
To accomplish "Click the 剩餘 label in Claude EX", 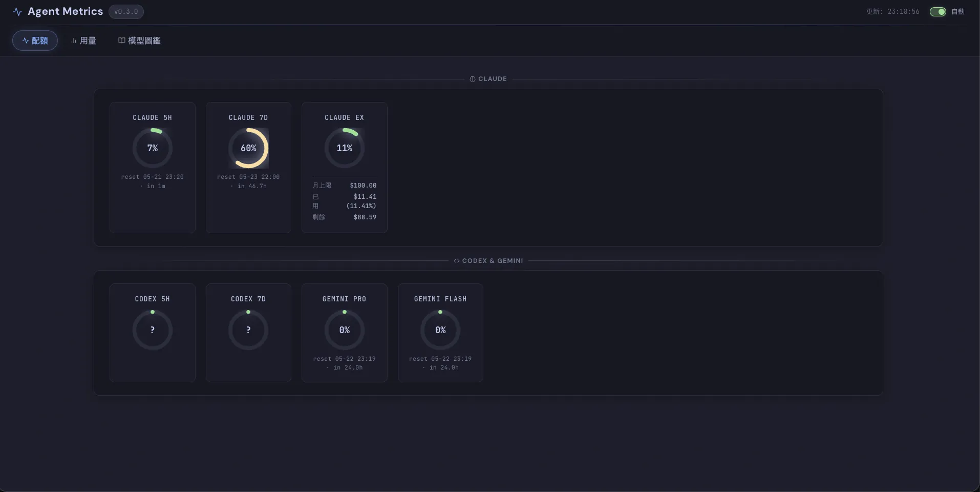I will tap(319, 217).
